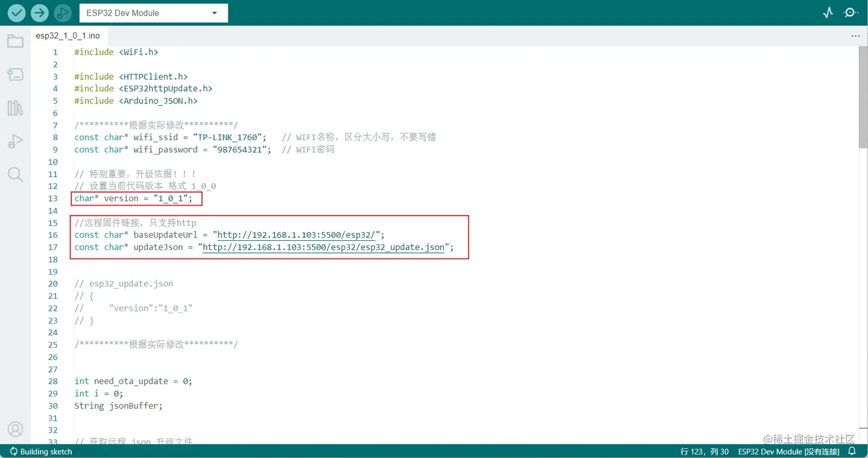Open the Debug sidebar panel icon

15,141
